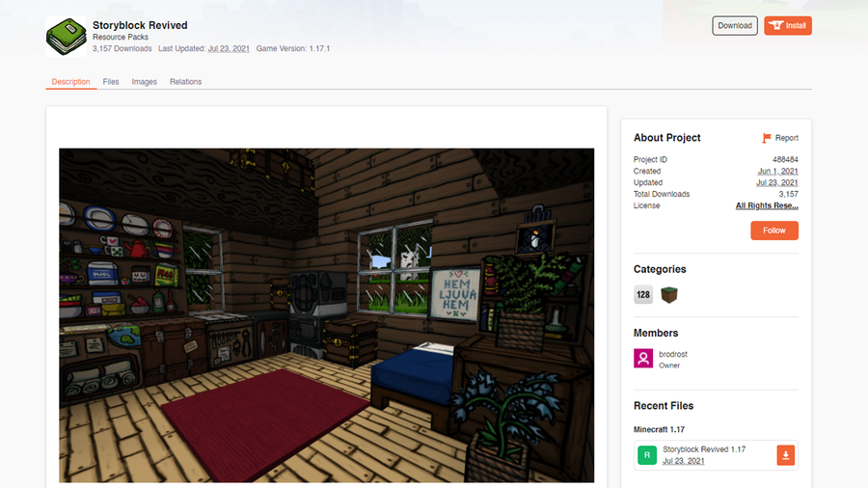Select the grass block category icon
Image resolution: width=868 pixels, height=488 pixels.
point(670,295)
